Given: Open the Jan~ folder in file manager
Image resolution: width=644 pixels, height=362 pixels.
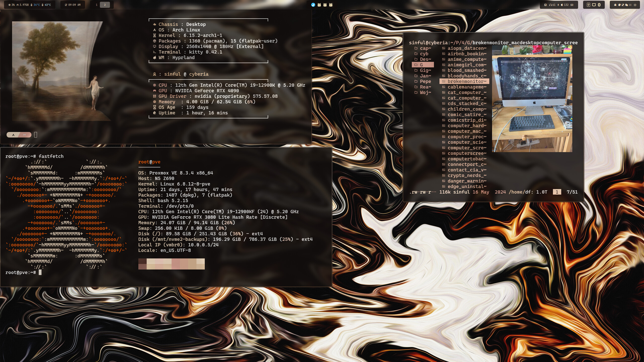Looking at the screenshot, I should 423,76.
